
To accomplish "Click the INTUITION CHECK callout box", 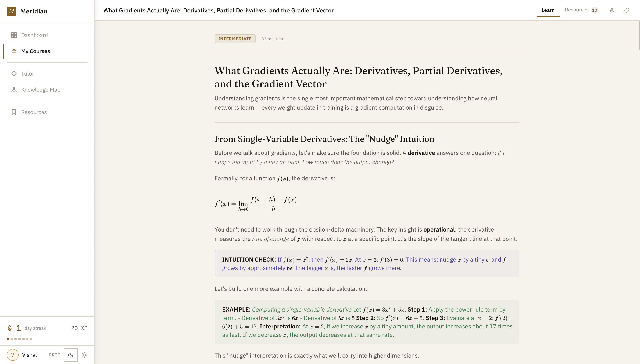I will tap(367, 264).
